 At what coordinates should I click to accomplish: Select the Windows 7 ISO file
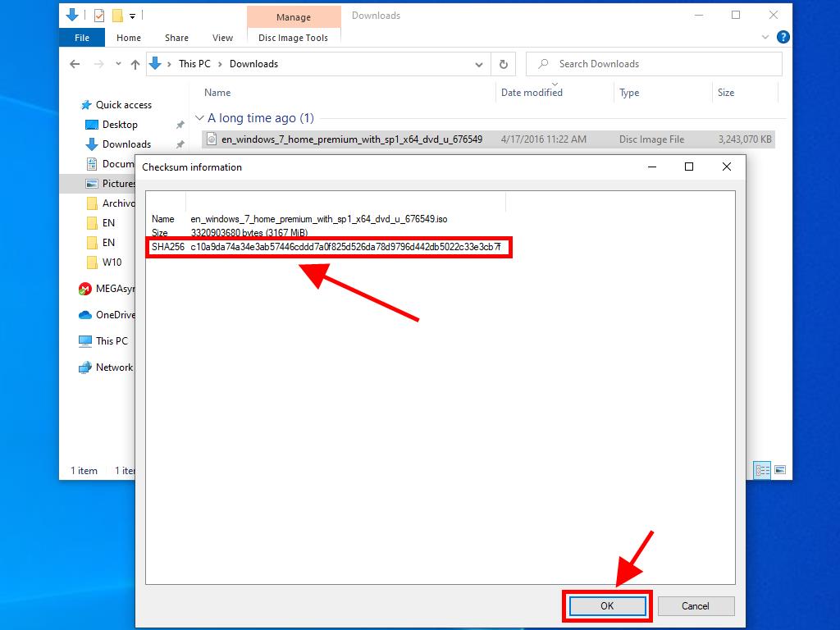351,139
